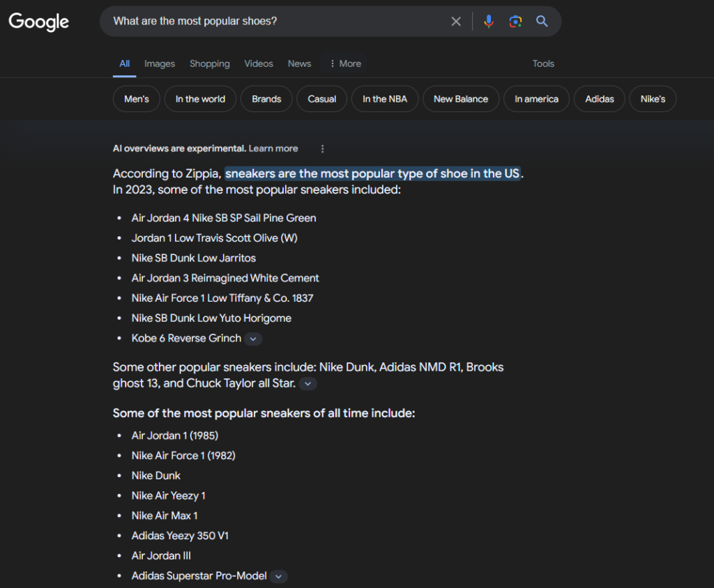Expand chevron after Chuck Taylor all Star

tap(307, 384)
